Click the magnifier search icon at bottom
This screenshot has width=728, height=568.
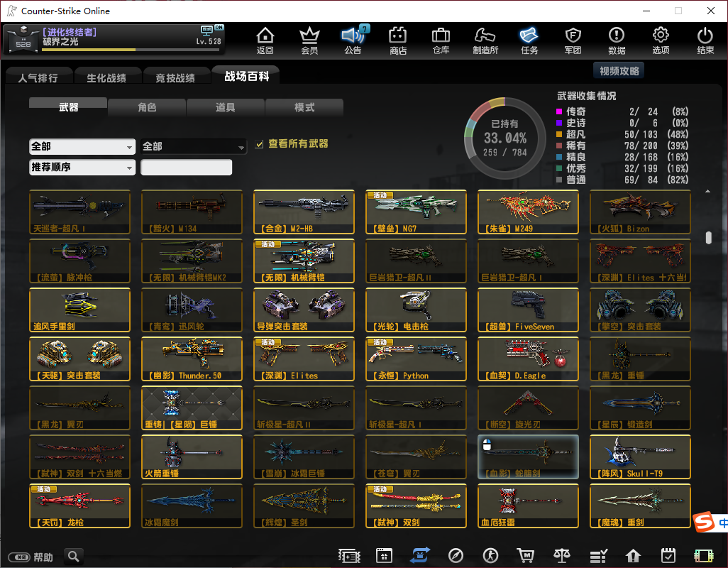click(x=73, y=556)
